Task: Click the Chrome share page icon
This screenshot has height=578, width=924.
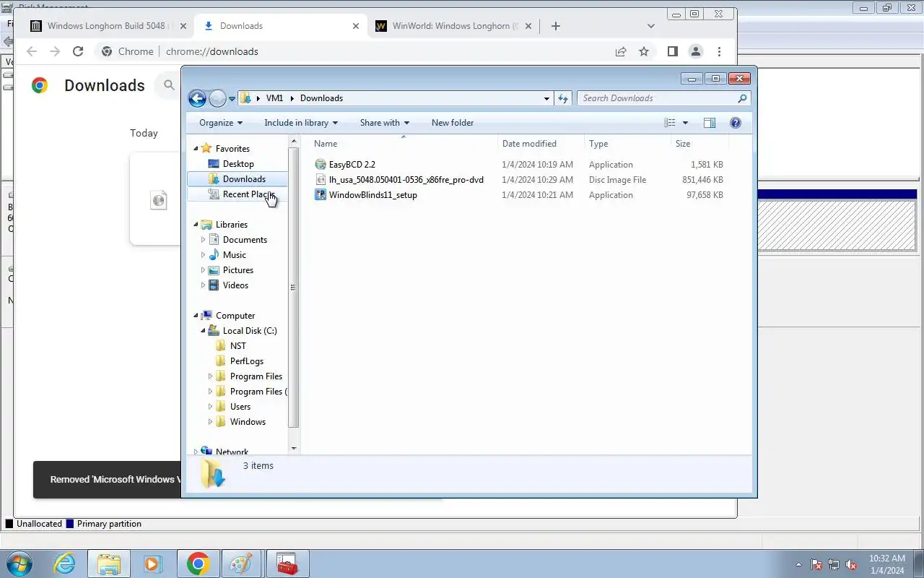Action: click(621, 51)
